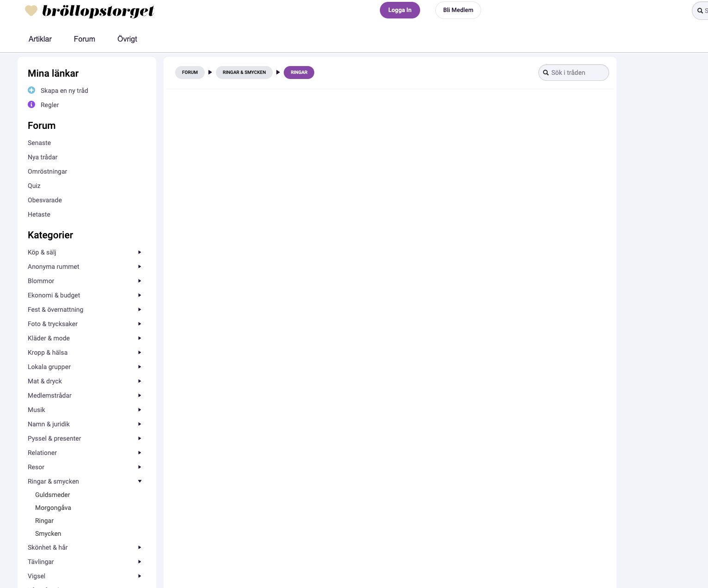Expand the Köp & sälj category
Screen dimensions: 708x588
click(140, 252)
